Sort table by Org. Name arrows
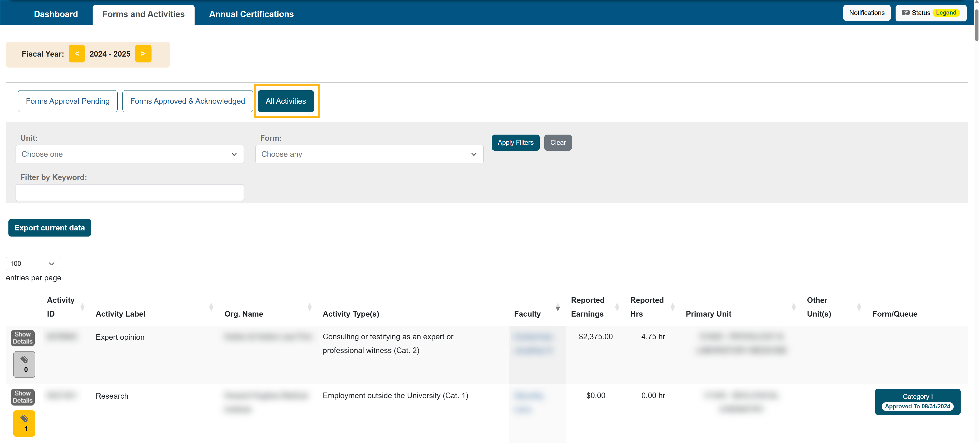The width and height of the screenshot is (980, 443). point(309,307)
